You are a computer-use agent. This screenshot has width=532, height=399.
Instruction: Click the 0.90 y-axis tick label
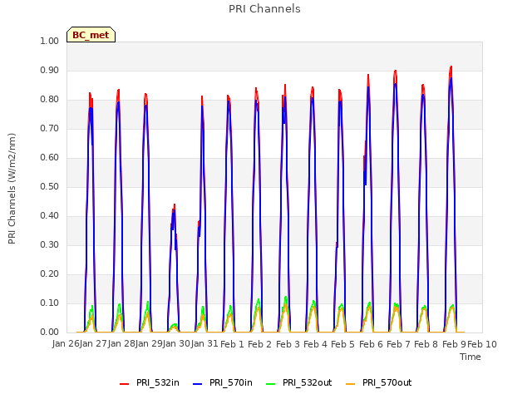coord(50,70)
